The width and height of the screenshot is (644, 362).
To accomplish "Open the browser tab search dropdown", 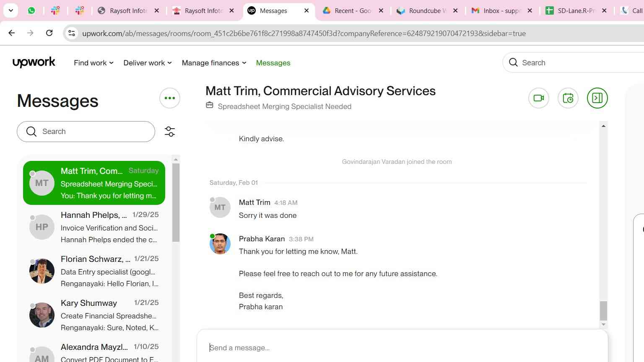I will click(10, 10).
